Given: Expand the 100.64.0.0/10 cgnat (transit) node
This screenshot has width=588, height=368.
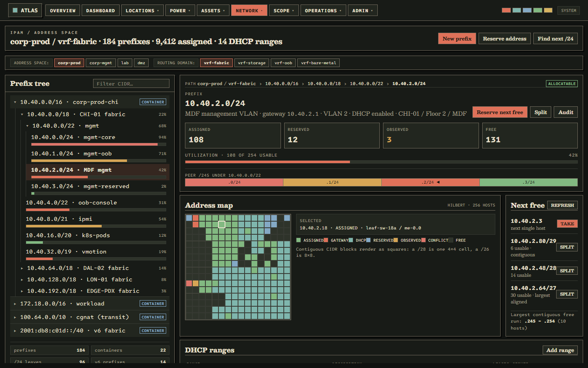Looking at the screenshot, I should tap(15, 317).
